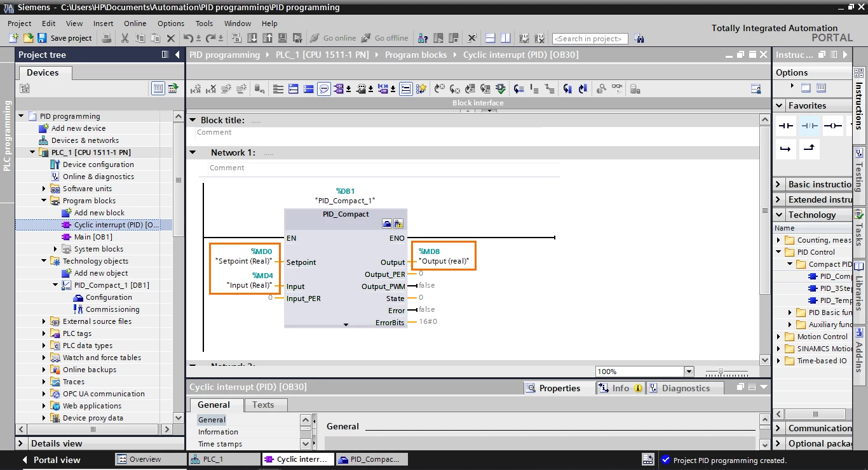Open the zoom 100% dropdown
Image resolution: width=868 pixels, height=470 pixels.
pos(689,372)
